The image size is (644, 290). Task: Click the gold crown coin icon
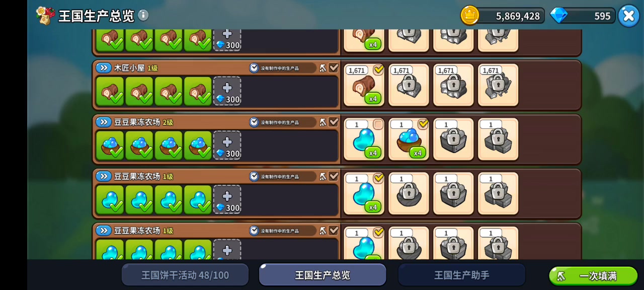tap(470, 15)
